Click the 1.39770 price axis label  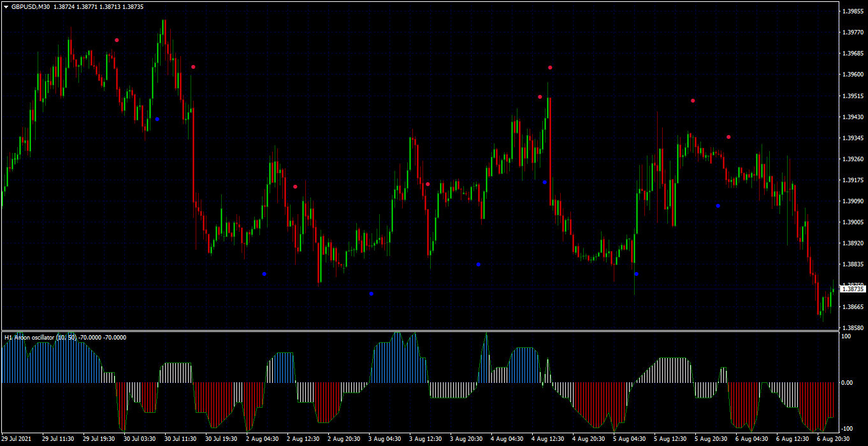pyautogui.click(x=853, y=32)
